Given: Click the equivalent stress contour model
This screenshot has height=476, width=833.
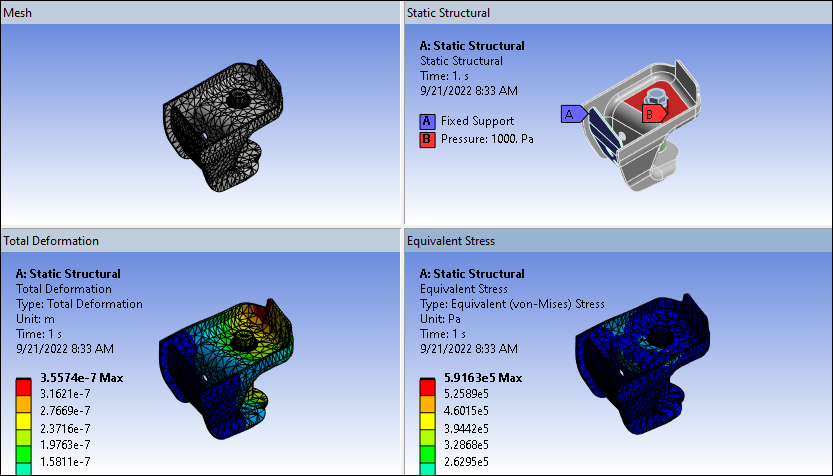Looking at the screenshot, I should click(642, 364).
